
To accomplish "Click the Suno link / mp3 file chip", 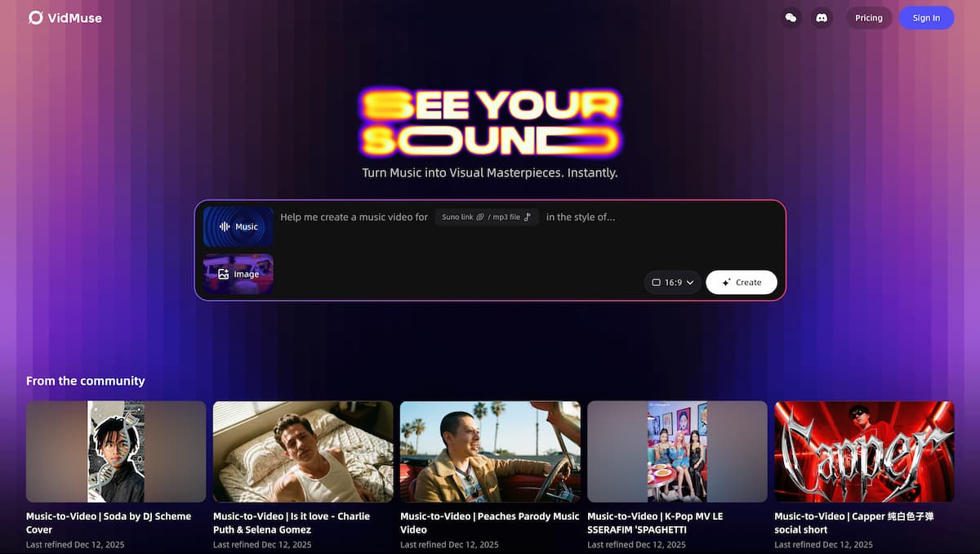I will pyautogui.click(x=487, y=217).
